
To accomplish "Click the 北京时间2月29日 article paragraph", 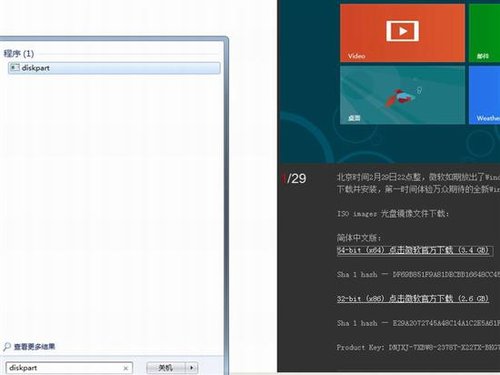I will click(x=418, y=183).
